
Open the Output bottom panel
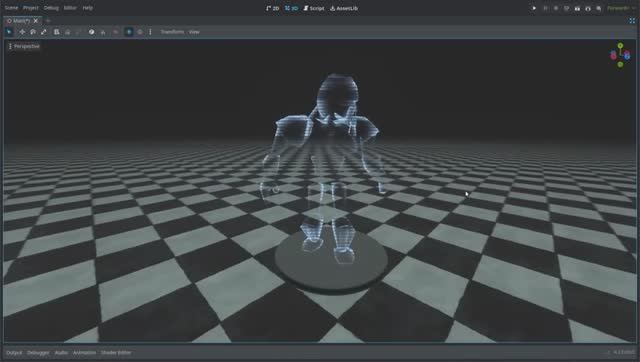coord(14,353)
